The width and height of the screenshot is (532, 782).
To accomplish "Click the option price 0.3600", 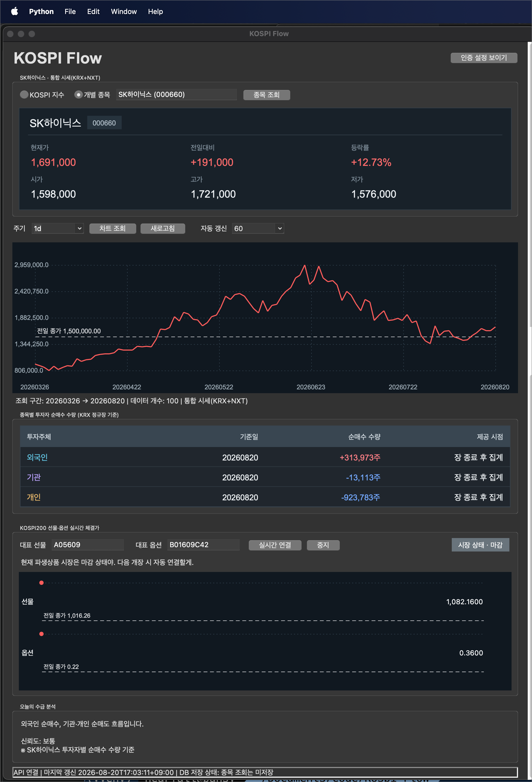I will tap(471, 653).
